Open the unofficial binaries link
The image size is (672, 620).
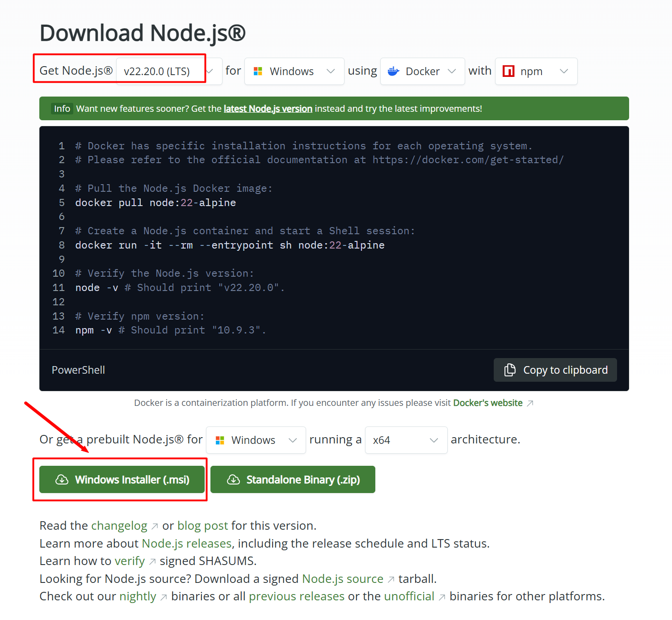pos(409,596)
